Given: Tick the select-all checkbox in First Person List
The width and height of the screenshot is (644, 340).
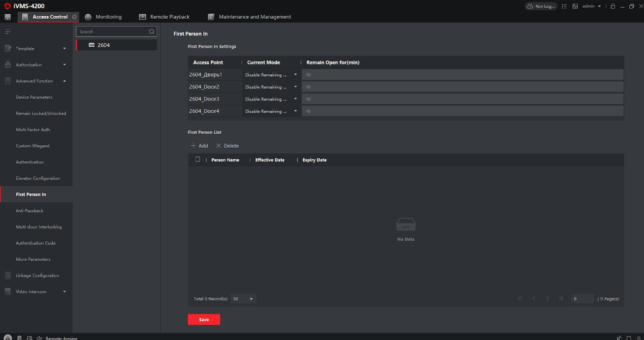Looking at the screenshot, I should tap(197, 159).
